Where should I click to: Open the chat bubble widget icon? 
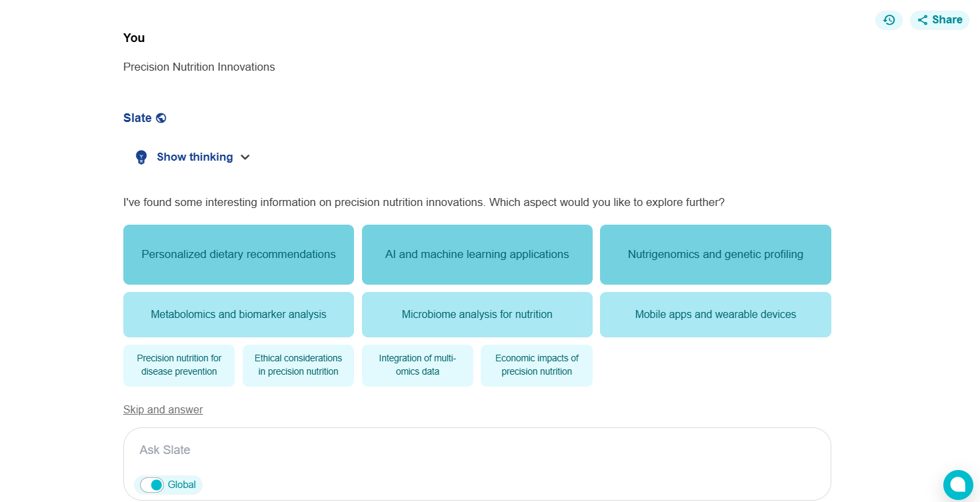click(958, 485)
